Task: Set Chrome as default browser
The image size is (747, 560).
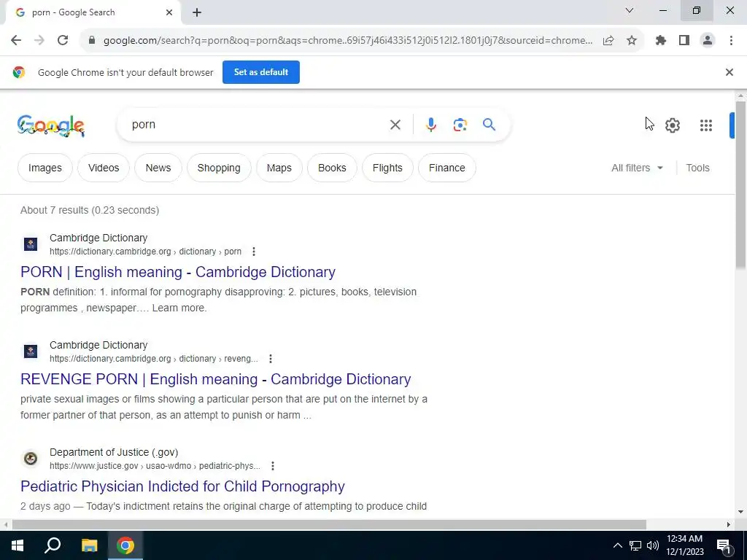Action: point(261,72)
